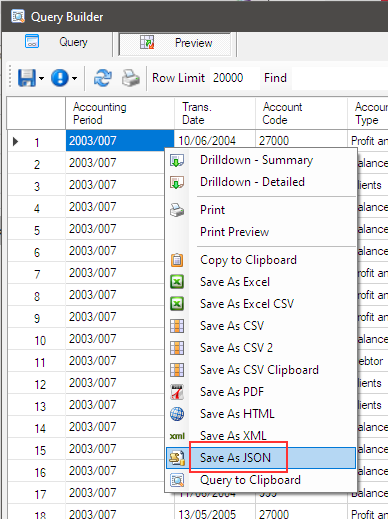Click the save disk icon in toolbar
The height and width of the screenshot is (519, 388).
click(27, 78)
